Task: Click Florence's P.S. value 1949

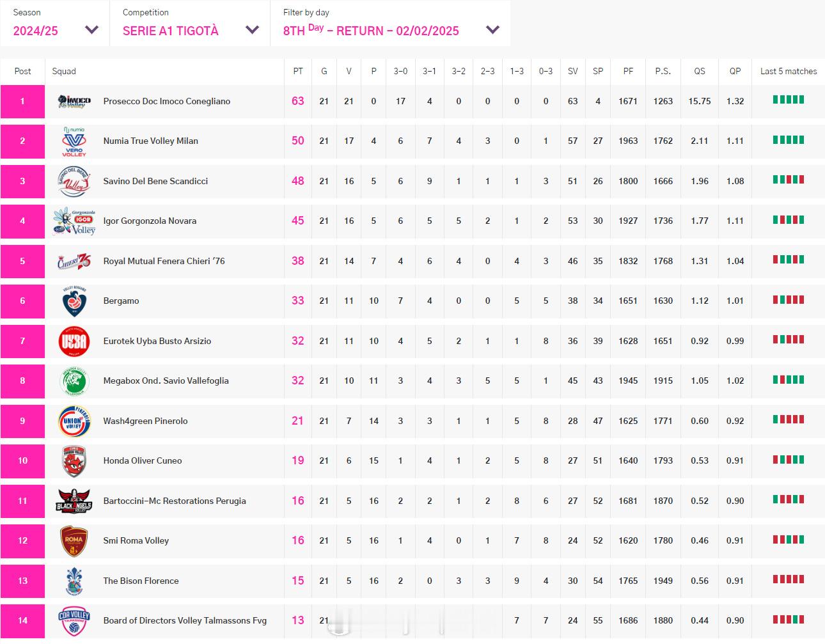Action: [663, 581]
